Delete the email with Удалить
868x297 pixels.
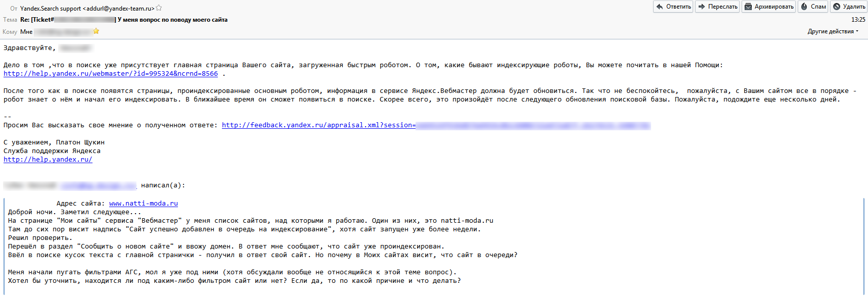849,7
